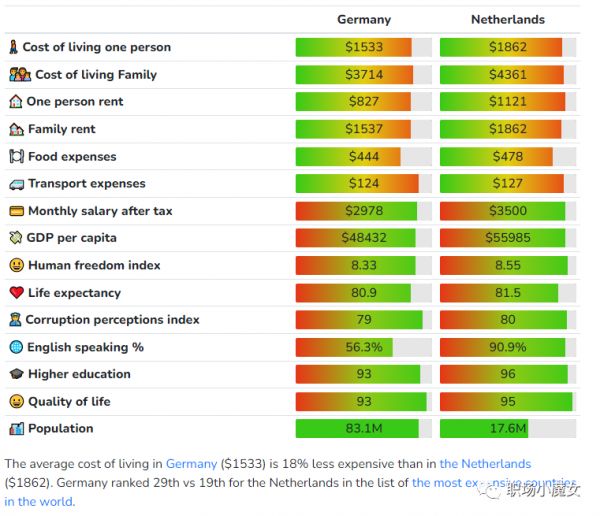Click the police officer icon beside Corruption perceptions index
The width and height of the screenshot is (600, 516).
click(15, 320)
